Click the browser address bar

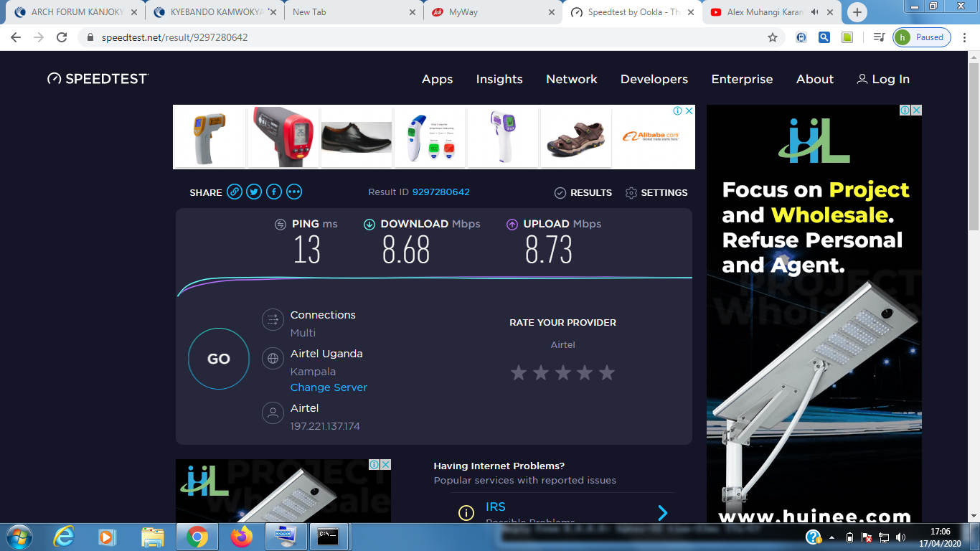click(430, 37)
